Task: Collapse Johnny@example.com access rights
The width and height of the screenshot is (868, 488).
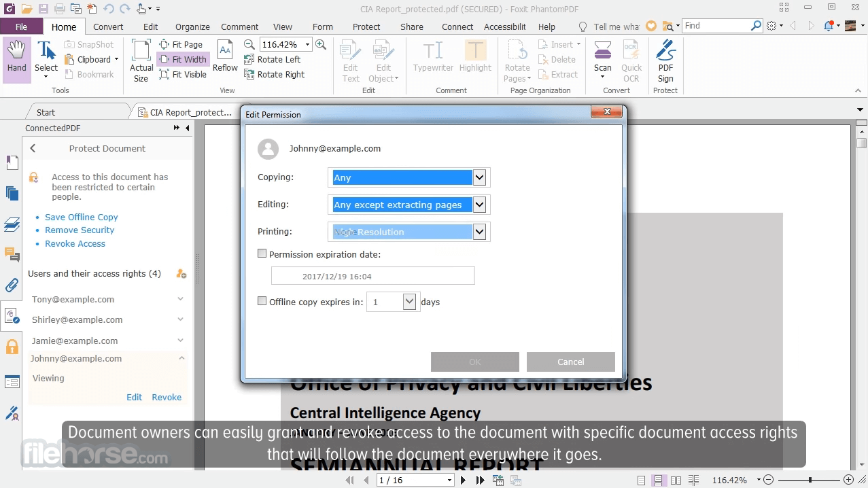Action: coord(181,358)
